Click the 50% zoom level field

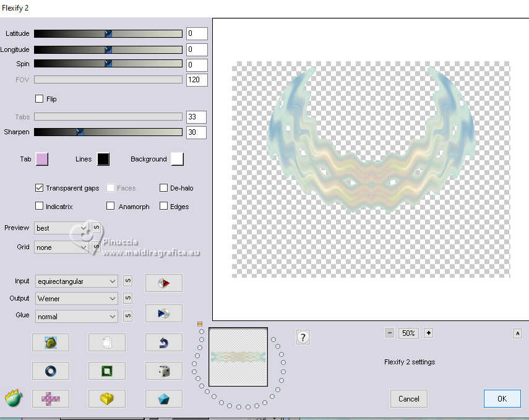click(408, 333)
